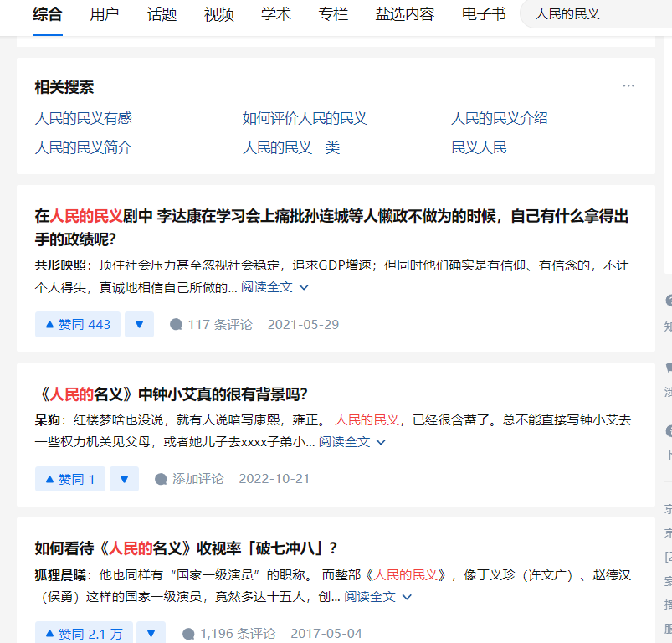Upvote the answer with 赞同 443
Viewport: 672px width, 643px height.
(78, 325)
